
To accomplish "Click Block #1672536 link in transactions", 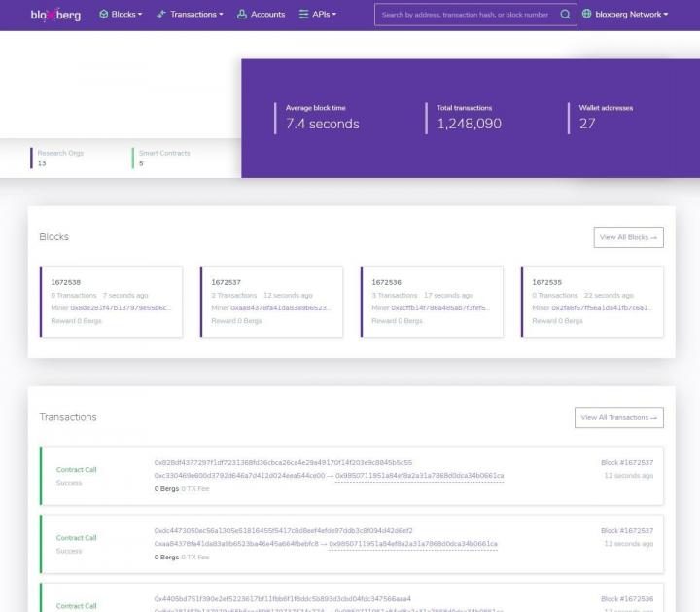I will point(627,598).
